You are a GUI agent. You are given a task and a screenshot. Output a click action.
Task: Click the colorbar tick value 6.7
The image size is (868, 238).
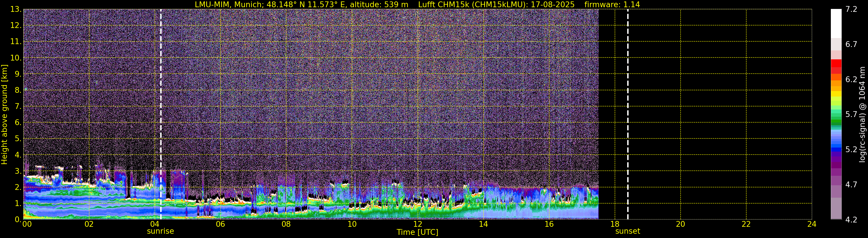[x=851, y=44]
